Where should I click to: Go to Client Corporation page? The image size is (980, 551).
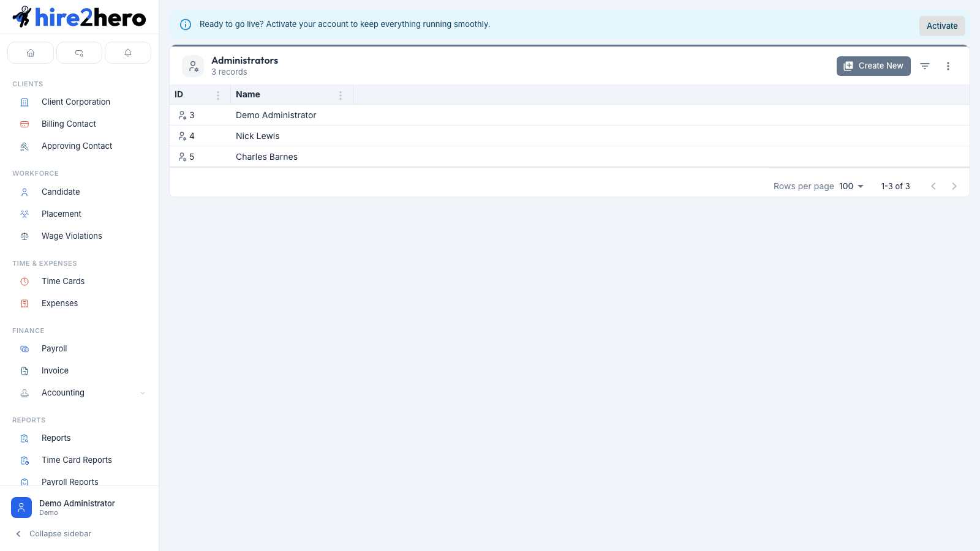tap(76, 102)
